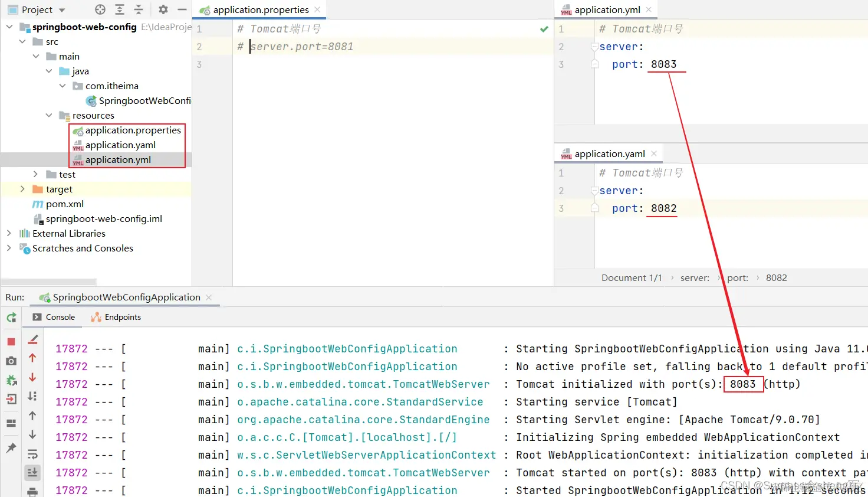Click the sort lines icon in console gutter
The image size is (868, 497).
tap(32, 396)
